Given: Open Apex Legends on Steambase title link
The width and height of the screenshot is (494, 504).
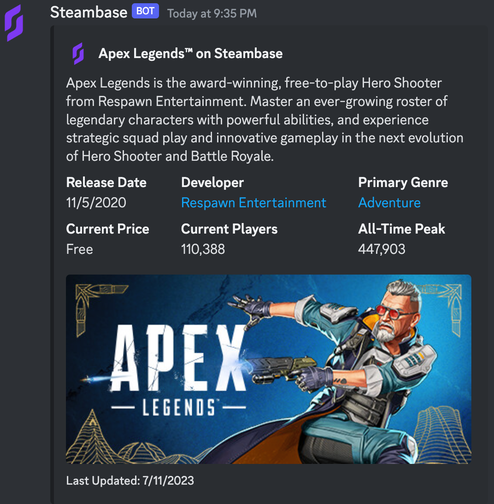Looking at the screenshot, I should click(190, 53).
